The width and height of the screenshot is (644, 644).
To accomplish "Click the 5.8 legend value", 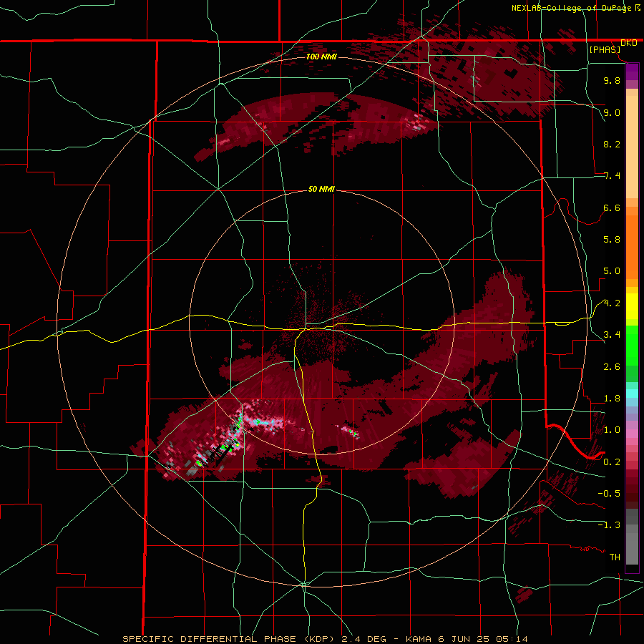I will 612,240.
